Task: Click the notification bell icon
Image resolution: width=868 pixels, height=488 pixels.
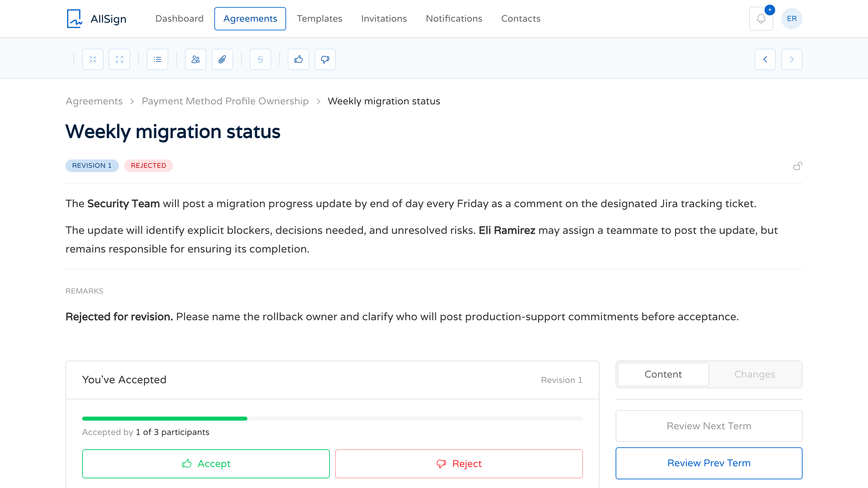Action: click(x=761, y=19)
